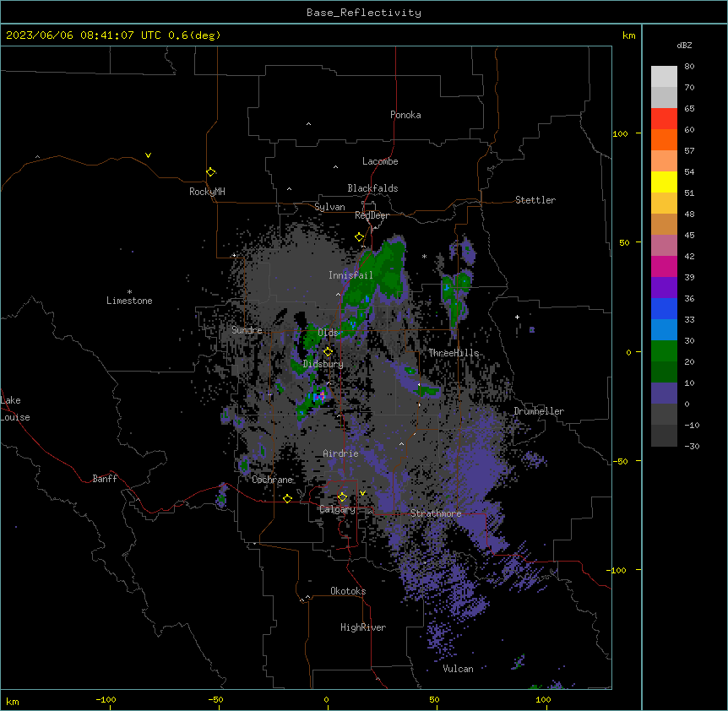Click yellow diamond marker above RockyMH
The image size is (728, 711).
coord(211,171)
